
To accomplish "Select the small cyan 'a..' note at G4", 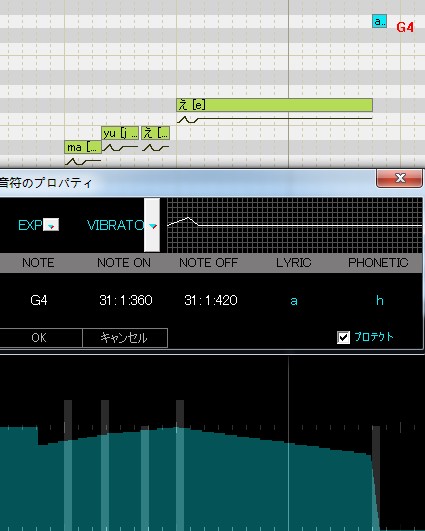I will pyautogui.click(x=379, y=21).
